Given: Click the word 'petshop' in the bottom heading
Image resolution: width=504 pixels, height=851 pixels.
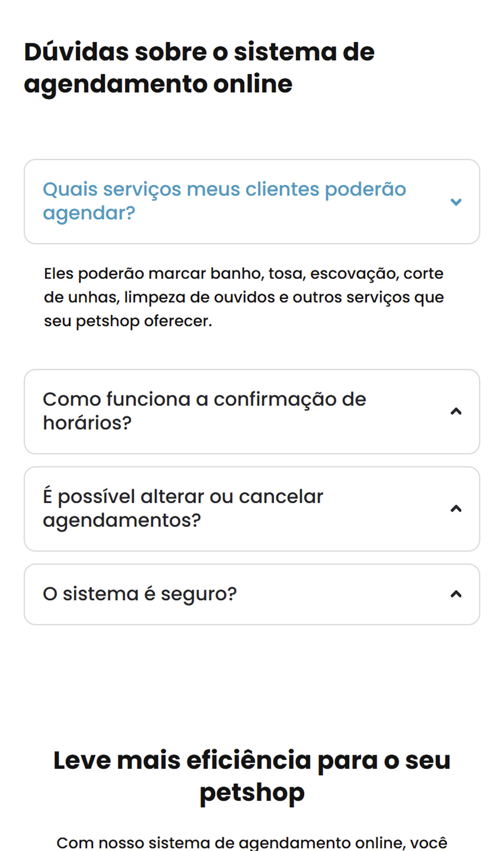Looking at the screenshot, I should click(x=252, y=792).
